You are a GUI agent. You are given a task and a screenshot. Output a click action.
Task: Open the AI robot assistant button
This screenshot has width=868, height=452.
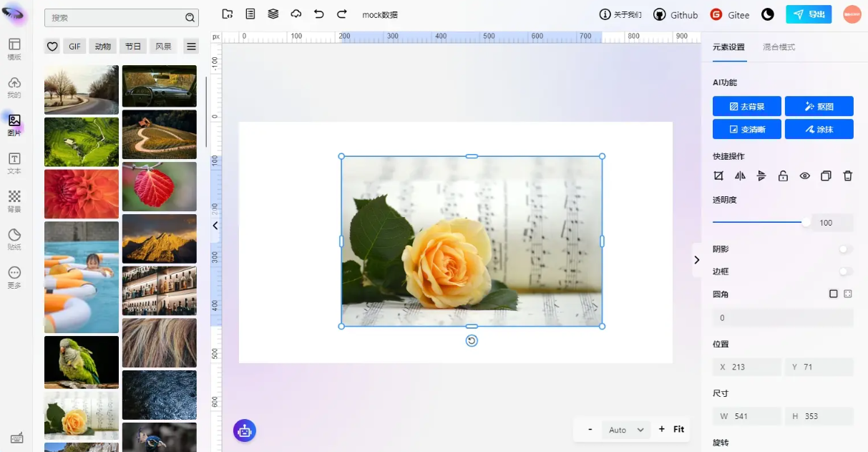[x=245, y=431]
